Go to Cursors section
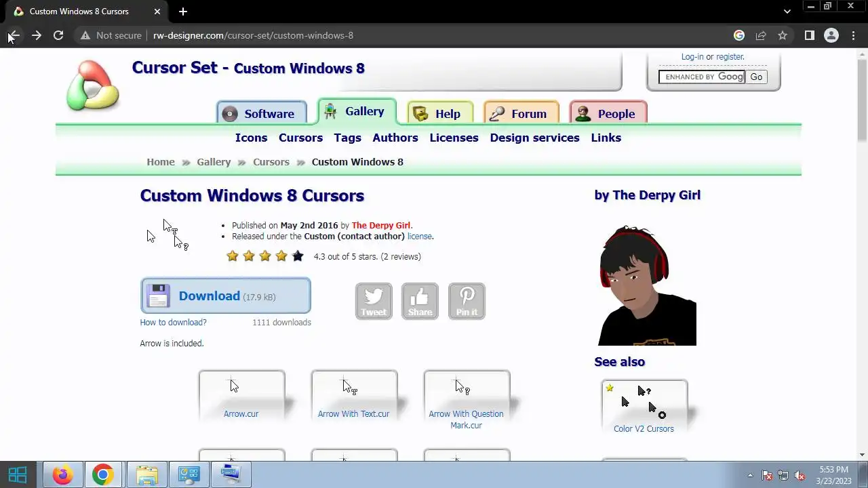Image resolution: width=868 pixels, height=488 pixels. click(x=300, y=138)
